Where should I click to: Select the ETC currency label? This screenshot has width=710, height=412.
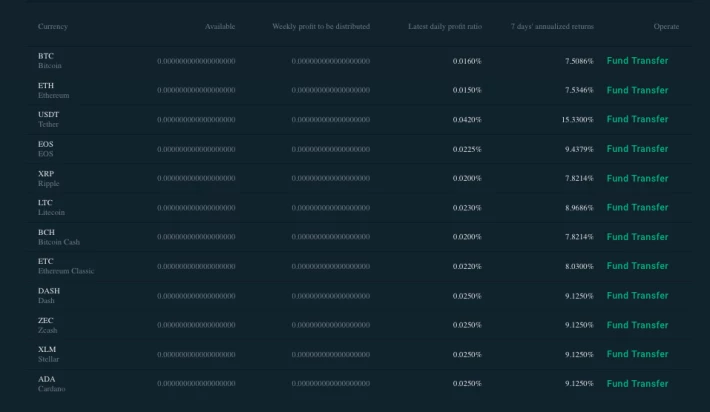[x=46, y=261]
